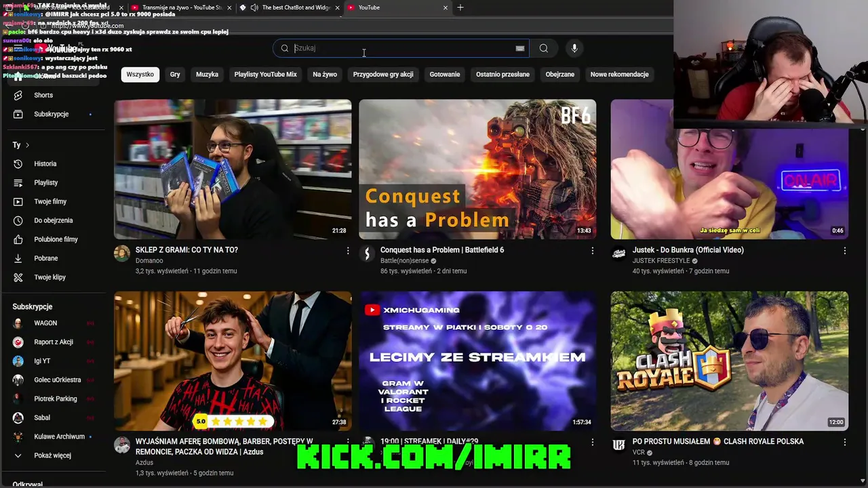Start voice search with microphone icon

(574, 48)
